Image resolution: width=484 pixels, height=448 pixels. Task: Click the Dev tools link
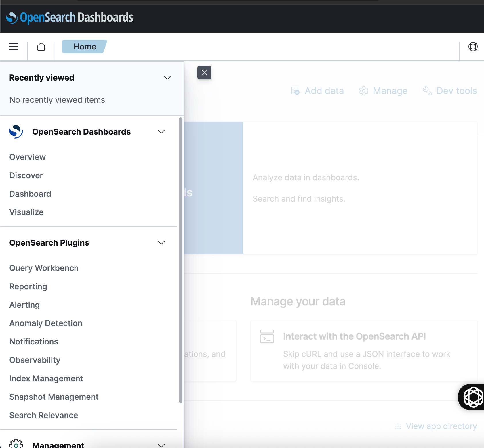tap(450, 91)
